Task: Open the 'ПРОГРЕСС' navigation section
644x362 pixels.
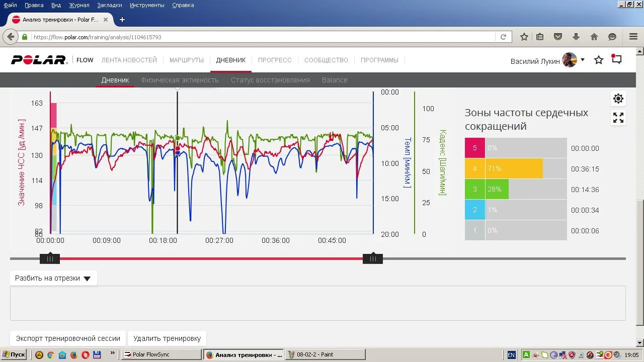Action: tap(275, 60)
